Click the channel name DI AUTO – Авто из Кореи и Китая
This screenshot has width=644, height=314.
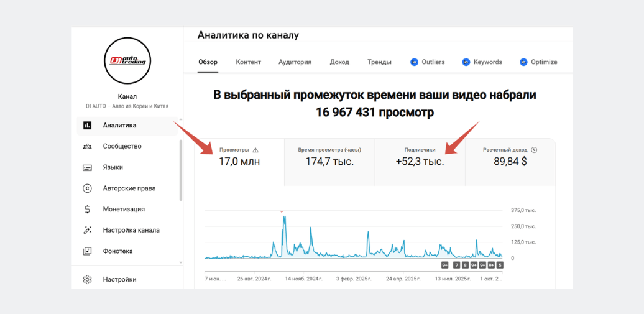[x=127, y=106]
